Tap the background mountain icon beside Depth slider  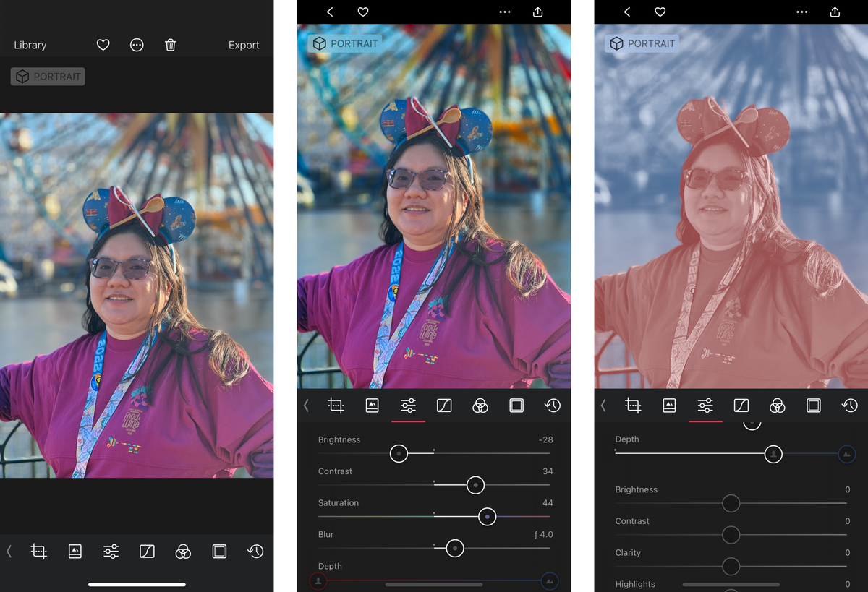(x=549, y=580)
